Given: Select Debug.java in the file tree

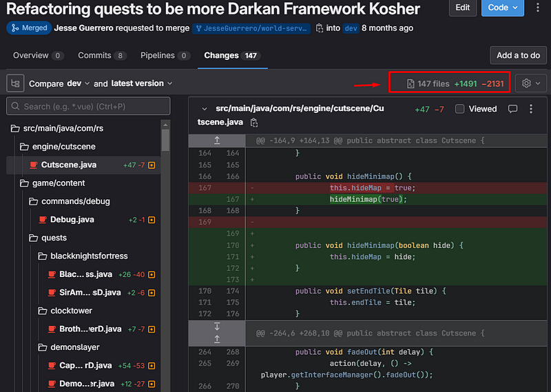Looking at the screenshot, I should pyautogui.click(x=83, y=220).
